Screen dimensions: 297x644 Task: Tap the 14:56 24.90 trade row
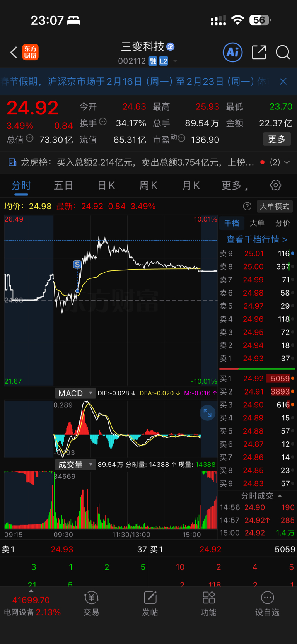257,507
